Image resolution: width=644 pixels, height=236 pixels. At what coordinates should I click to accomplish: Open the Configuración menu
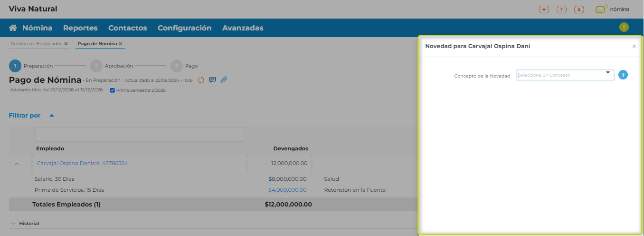[x=184, y=28]
